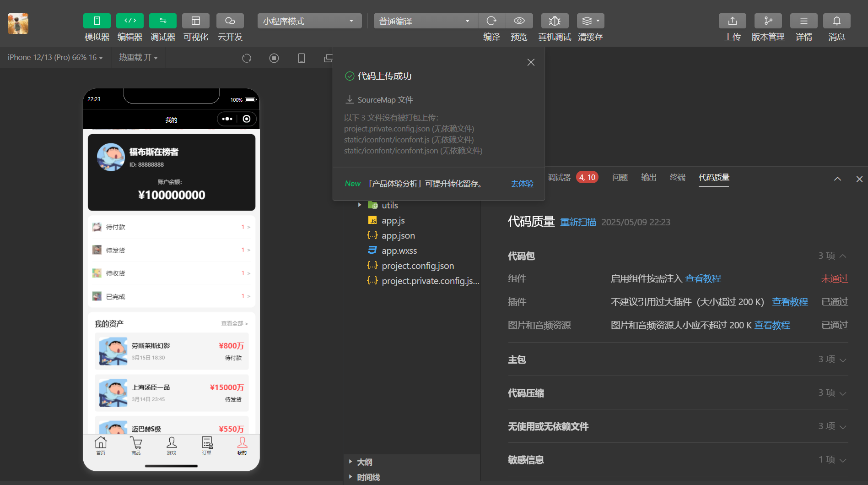868x485 pixels.
Task: Switch to the 输出 tab
Action: point(649,177)
